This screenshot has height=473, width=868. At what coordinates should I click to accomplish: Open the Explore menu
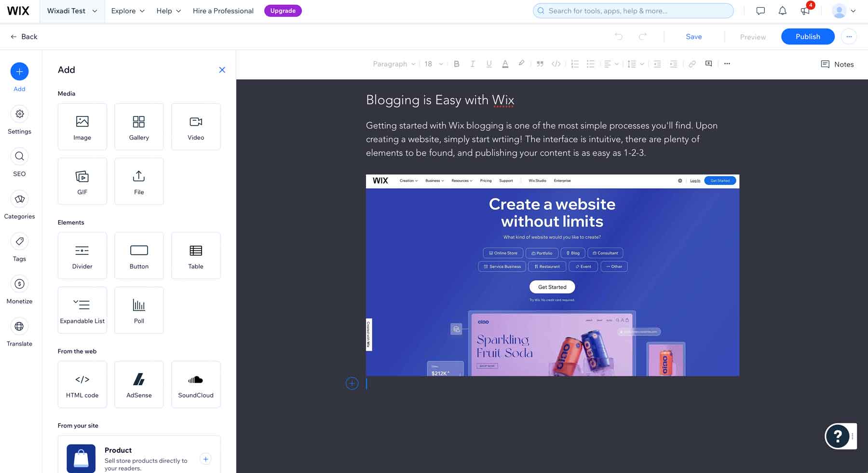(127, 11)
